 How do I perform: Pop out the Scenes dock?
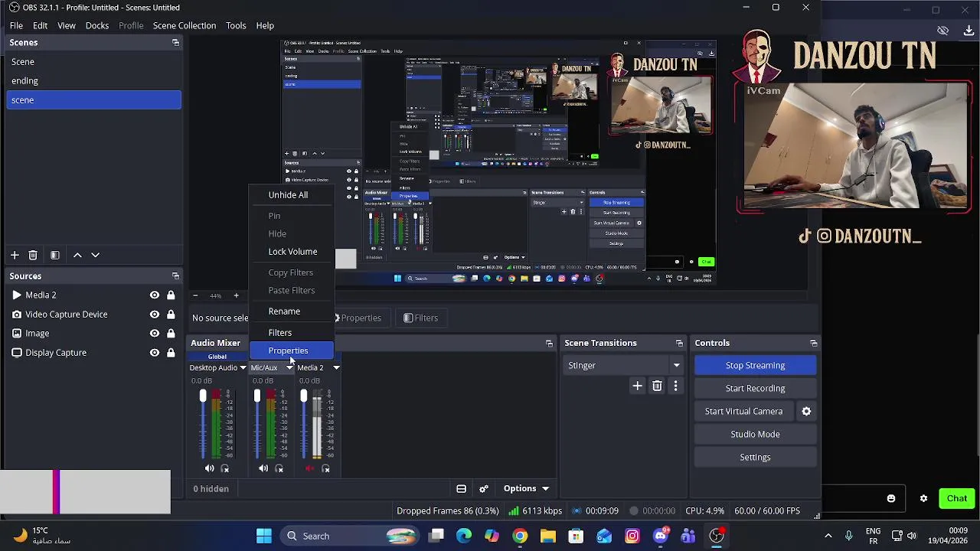pyautogui.click(x=175, y=43)
